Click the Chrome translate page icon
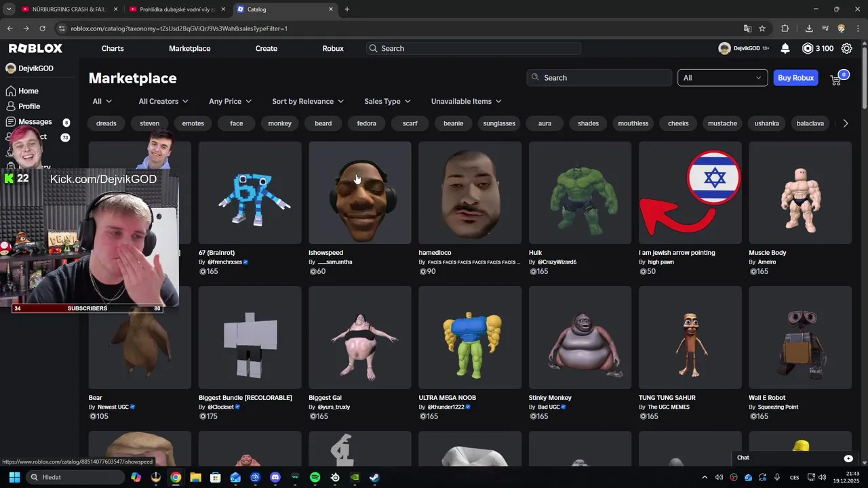Image resolution: width=868 pixels, height=488 pixels. [747, 28]
